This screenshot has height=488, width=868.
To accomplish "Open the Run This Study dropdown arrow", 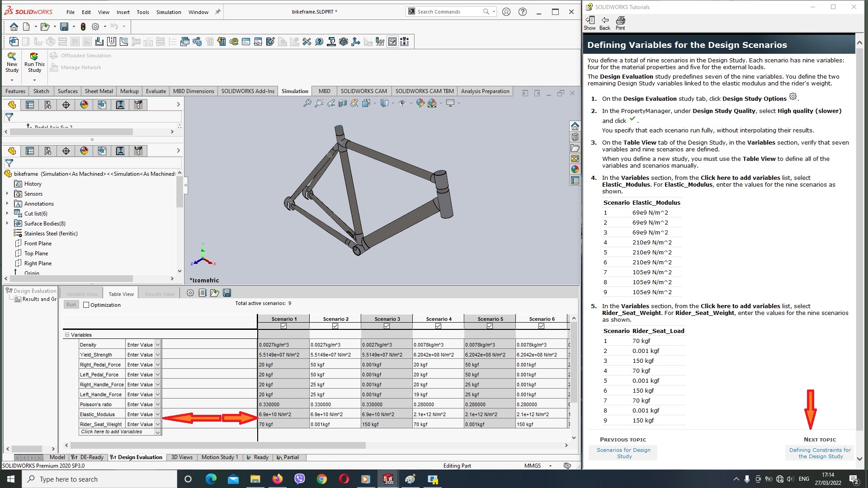I will click(34, 80).
